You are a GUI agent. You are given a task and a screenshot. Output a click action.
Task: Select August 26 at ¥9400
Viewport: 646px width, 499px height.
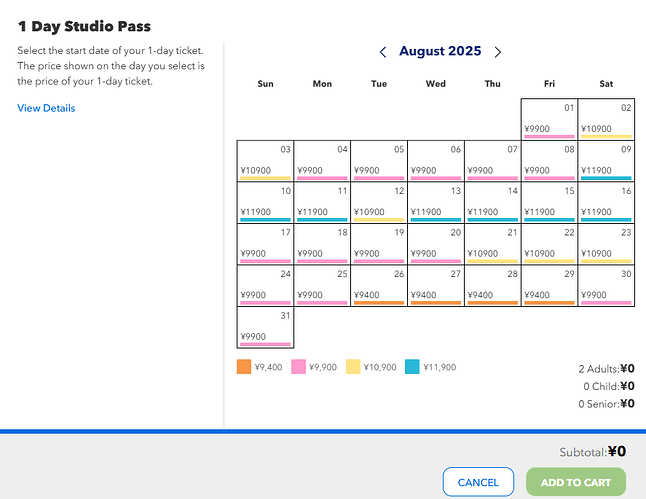(379, 286)
